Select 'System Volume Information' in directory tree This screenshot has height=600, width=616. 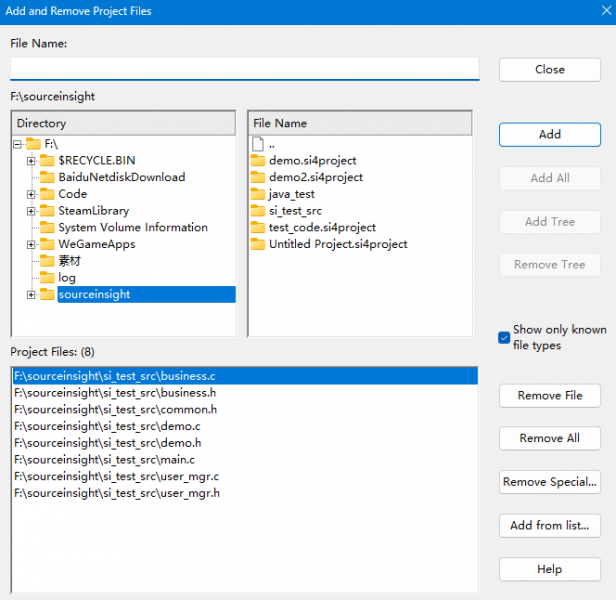click(x=133, y=228)
